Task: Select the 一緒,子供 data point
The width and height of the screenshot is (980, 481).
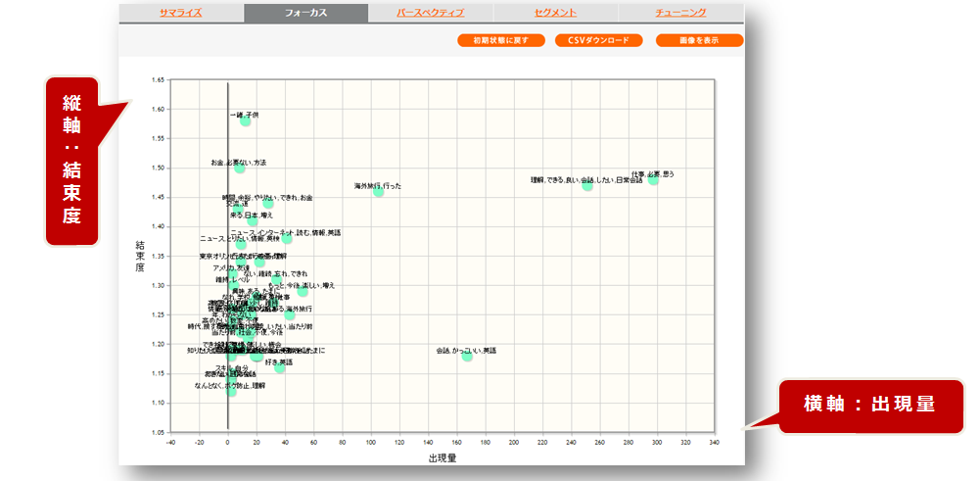Action: 245,120
